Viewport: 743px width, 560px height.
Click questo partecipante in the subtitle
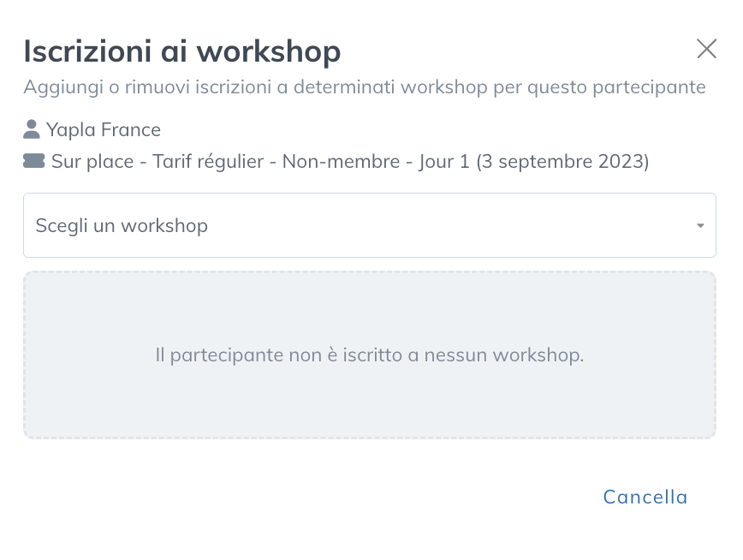coord(616,87)
